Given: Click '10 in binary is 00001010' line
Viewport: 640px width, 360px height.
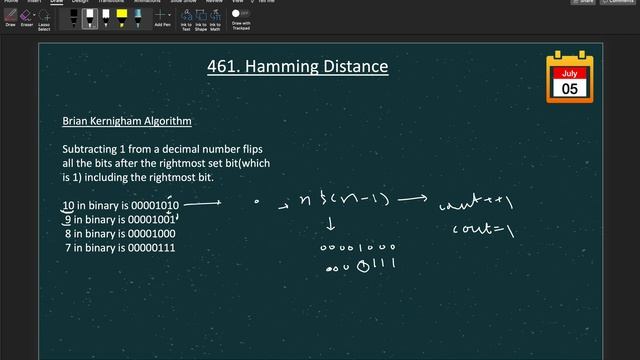Looking at the screenshot, I should [121, 205].
